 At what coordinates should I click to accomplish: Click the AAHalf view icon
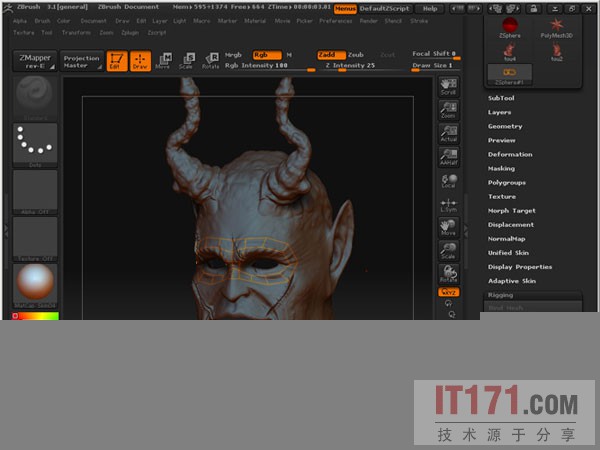point(448,157)
